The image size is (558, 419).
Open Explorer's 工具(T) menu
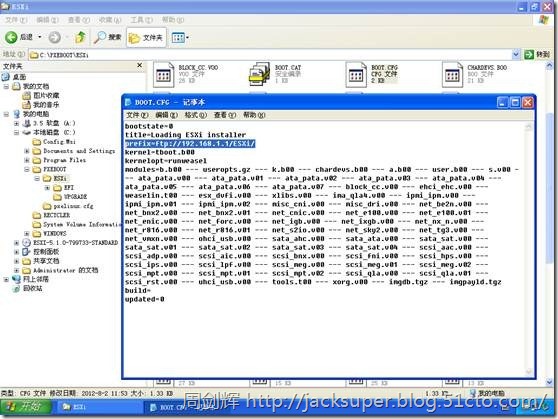click(141, 20)
